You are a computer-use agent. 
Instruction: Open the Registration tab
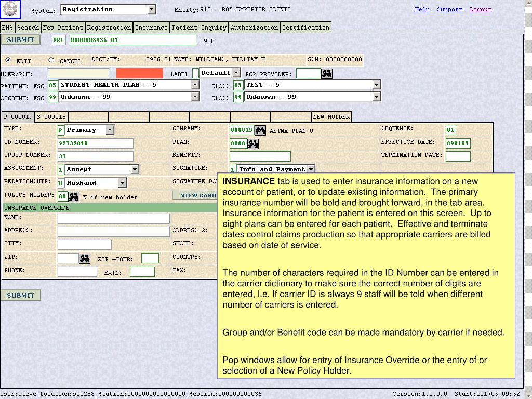(x=109, y=28)
